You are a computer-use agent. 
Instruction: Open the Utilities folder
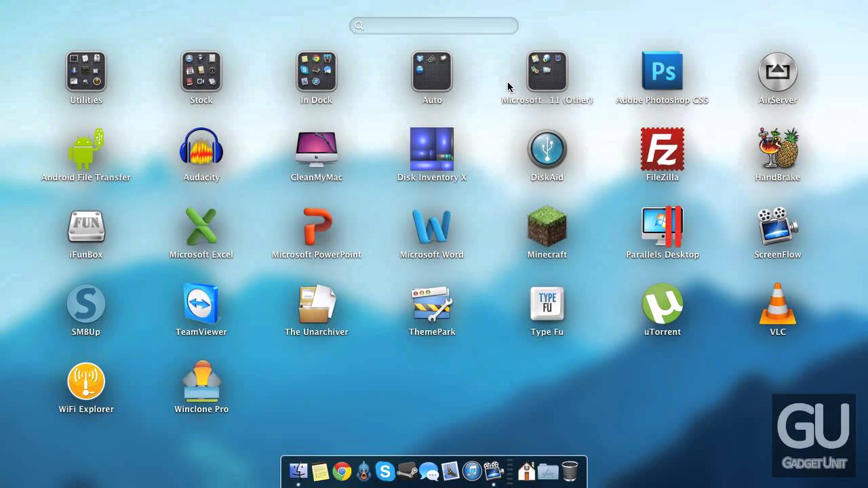tap(86, 71)
